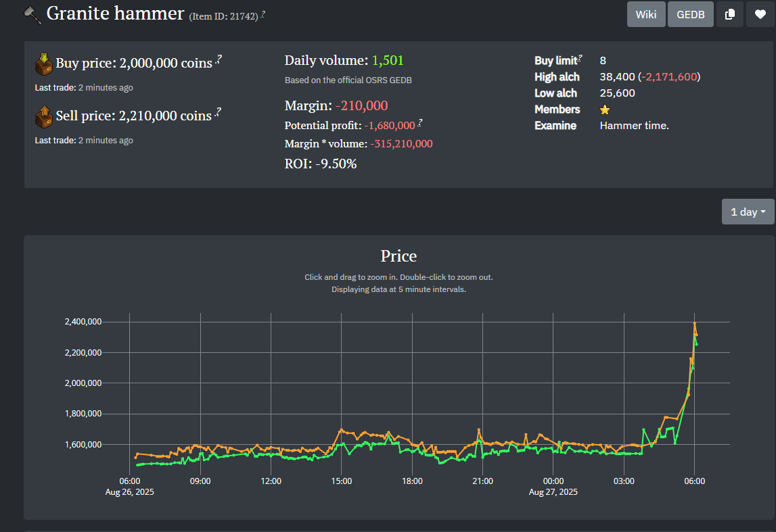
Task: Open the Wiki page button
Action: [645, 14]
